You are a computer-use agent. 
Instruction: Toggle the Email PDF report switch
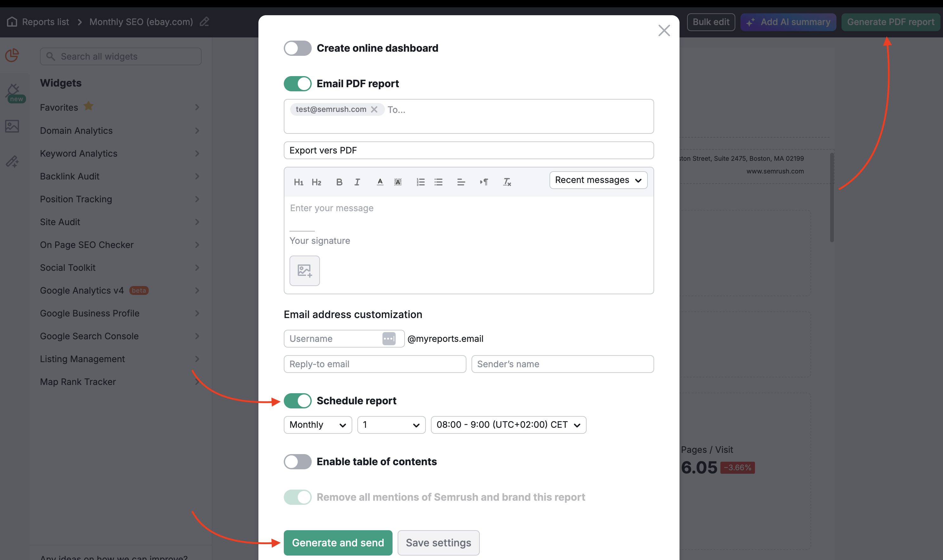coord(297,83)
